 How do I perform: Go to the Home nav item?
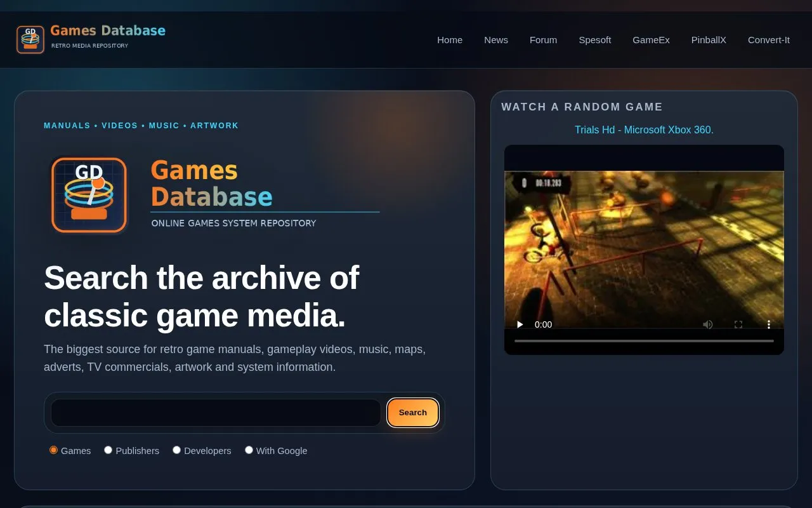click(450, 40)
